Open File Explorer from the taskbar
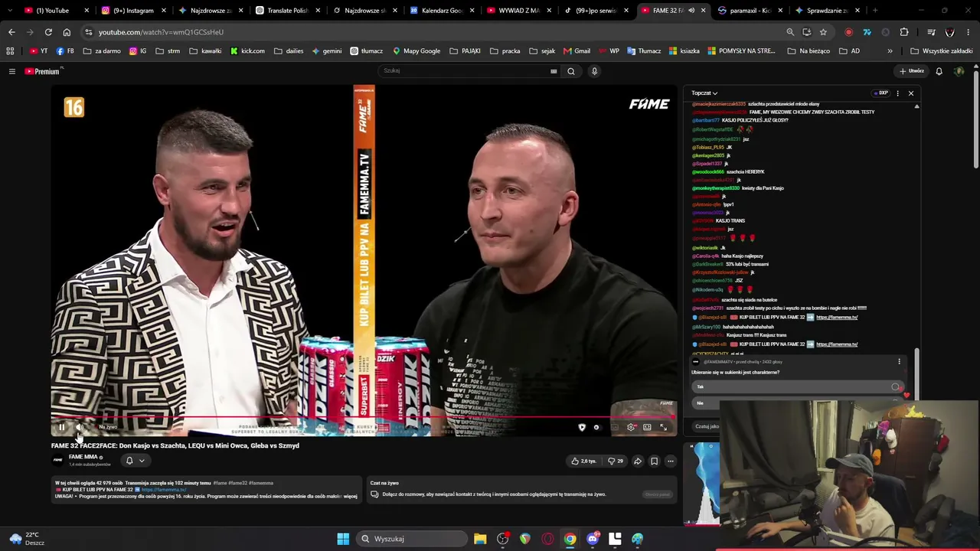 click(480, 539)
